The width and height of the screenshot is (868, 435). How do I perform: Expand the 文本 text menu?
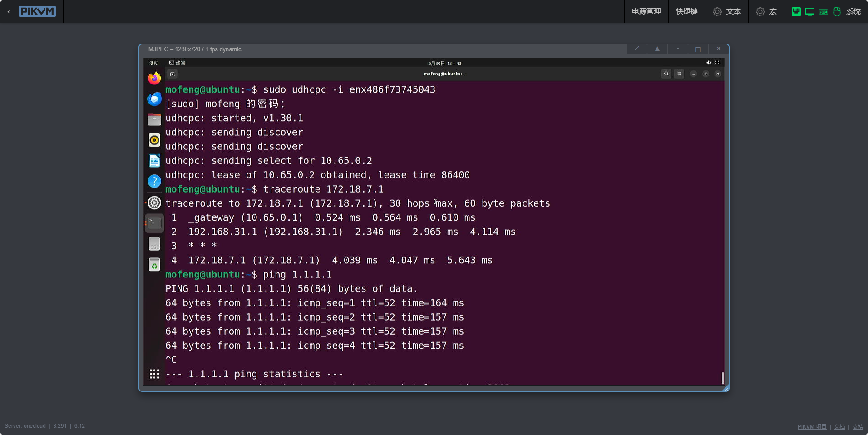click(x=727, y=11)
